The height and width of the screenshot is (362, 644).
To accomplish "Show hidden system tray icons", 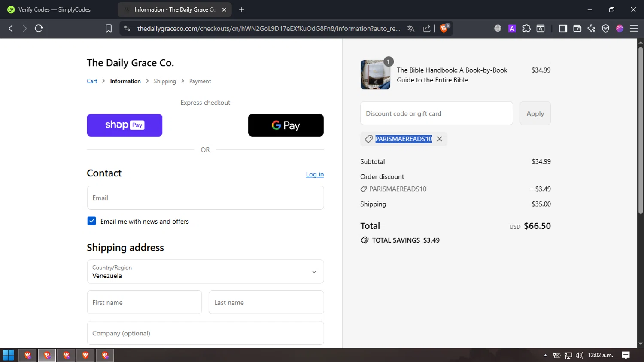I will point(545,355).
